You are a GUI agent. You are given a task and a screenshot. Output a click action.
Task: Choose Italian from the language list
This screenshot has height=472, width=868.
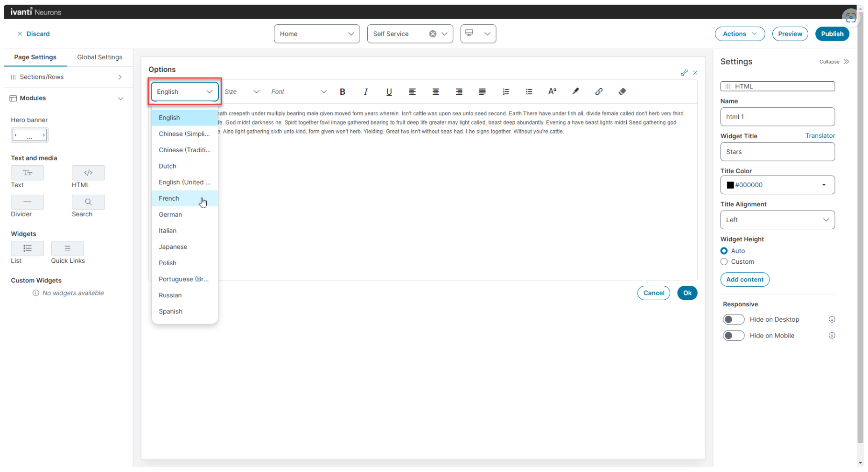click(185, 231)
